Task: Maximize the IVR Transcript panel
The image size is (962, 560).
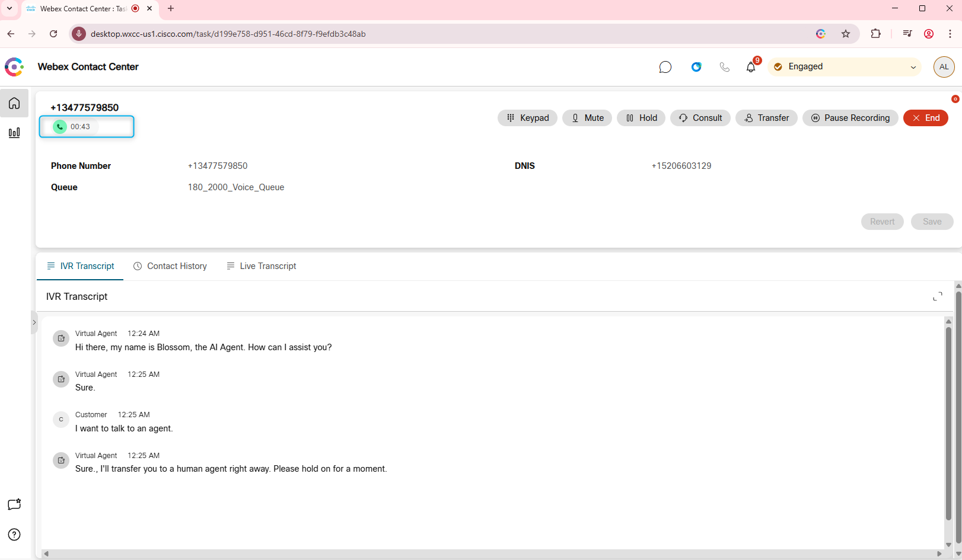Action: coord(937,296)
